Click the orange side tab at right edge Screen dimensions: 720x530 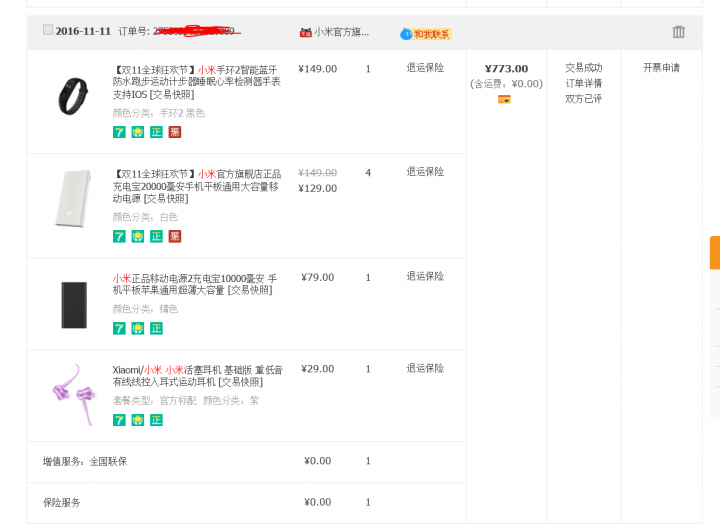pyautogui.click(x=715, y=253)
